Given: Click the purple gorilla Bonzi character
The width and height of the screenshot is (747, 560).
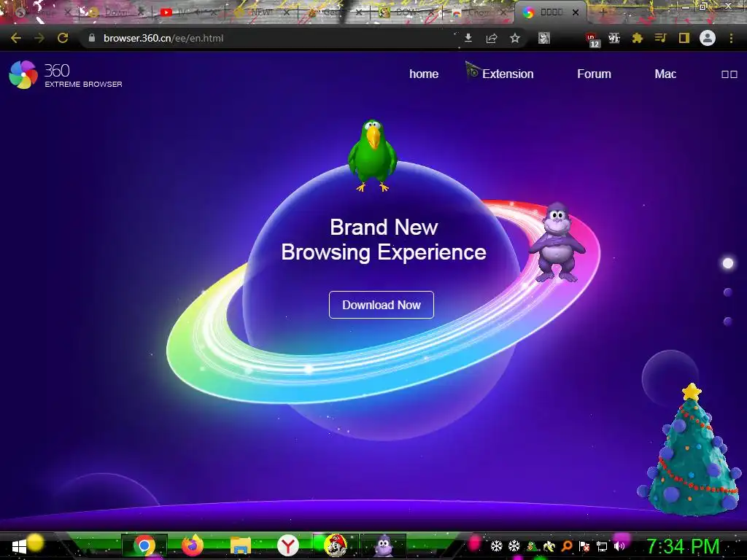Looking at the screenshot, I should [557, 242].
